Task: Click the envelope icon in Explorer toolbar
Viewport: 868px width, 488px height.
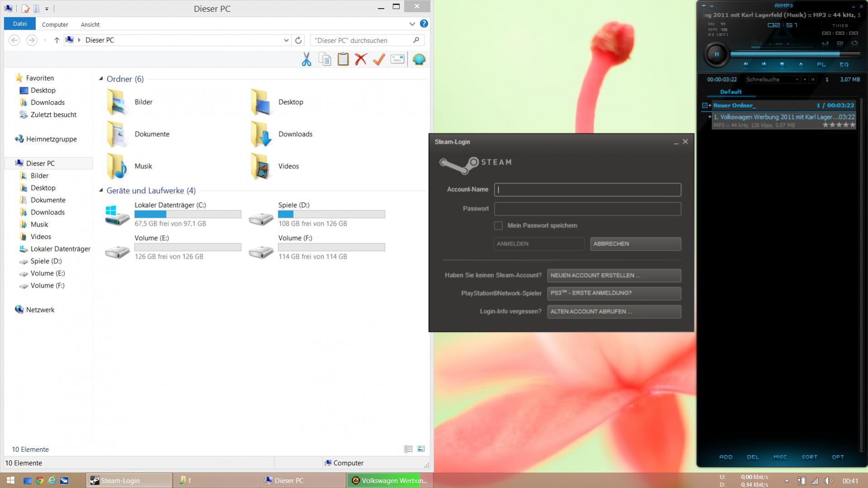Action: [x=397, y=59]
